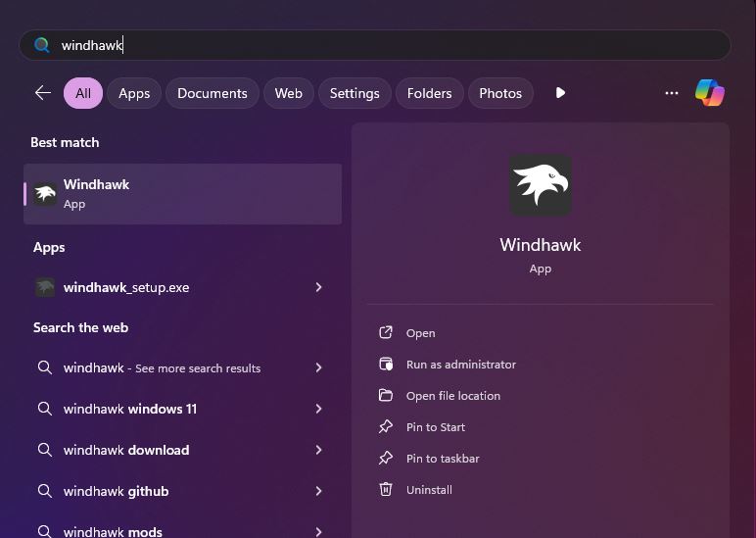
Task: Click the Run as administrator shield icon
Action: (x=386, y=365)
